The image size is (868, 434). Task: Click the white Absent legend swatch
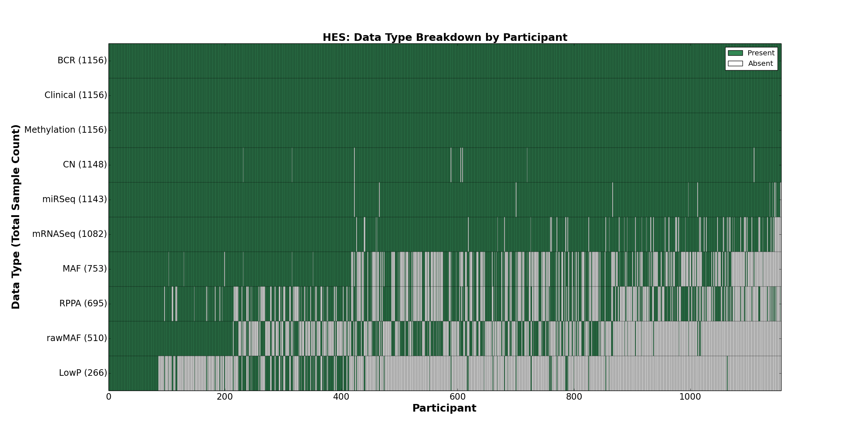tap(735, 64)
